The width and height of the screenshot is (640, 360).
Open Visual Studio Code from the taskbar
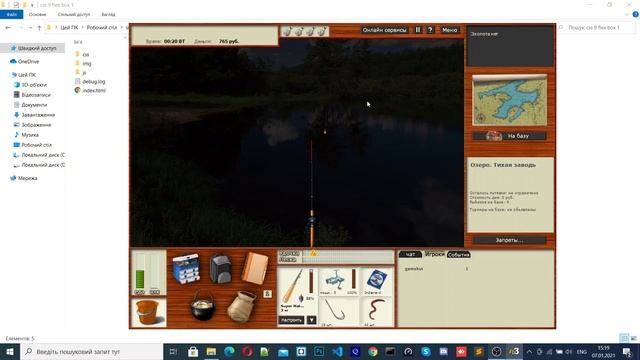(337, 351)
